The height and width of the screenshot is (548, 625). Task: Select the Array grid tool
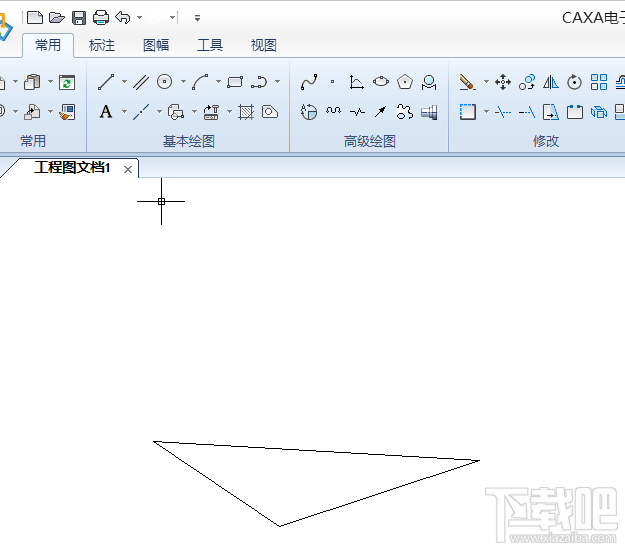pos(599,82)
